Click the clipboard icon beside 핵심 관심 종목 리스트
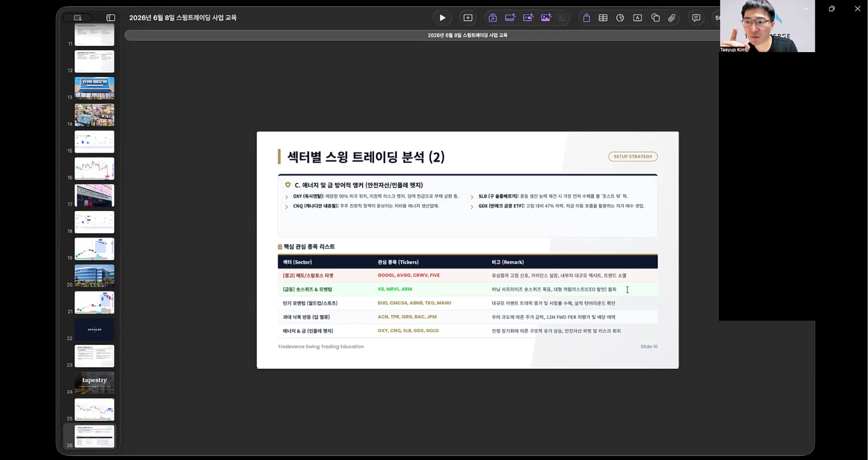This screenshot has width=868, height=460. coord(280,247)
